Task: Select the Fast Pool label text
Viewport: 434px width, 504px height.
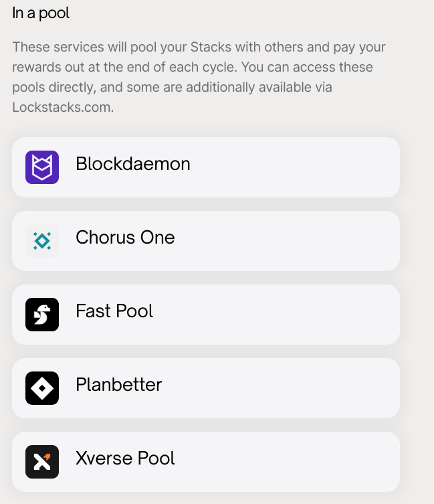Action: [114, 311]
